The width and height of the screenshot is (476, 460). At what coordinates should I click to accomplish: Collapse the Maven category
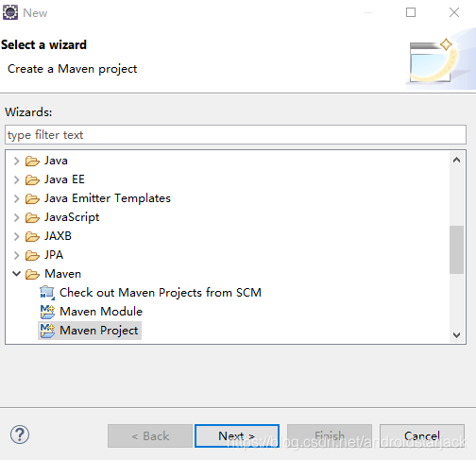tap(16, 274)
